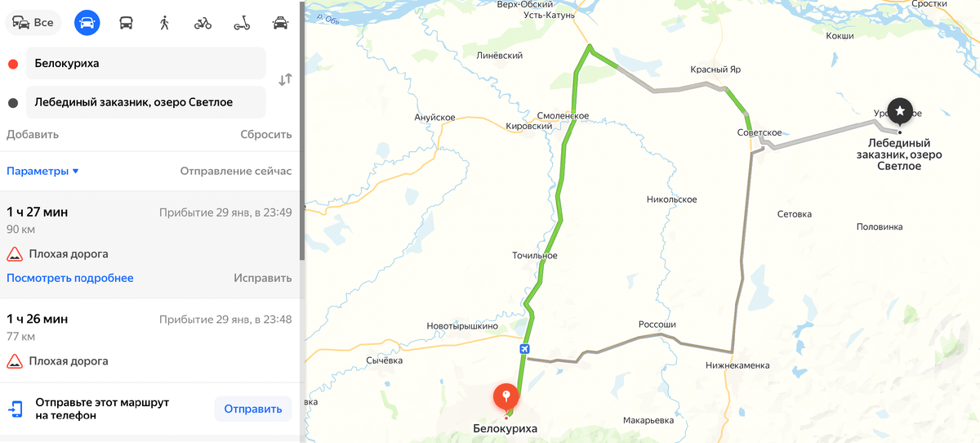980x443 pixels.
Task: Click the Отправить button
Action: point(253,409)
